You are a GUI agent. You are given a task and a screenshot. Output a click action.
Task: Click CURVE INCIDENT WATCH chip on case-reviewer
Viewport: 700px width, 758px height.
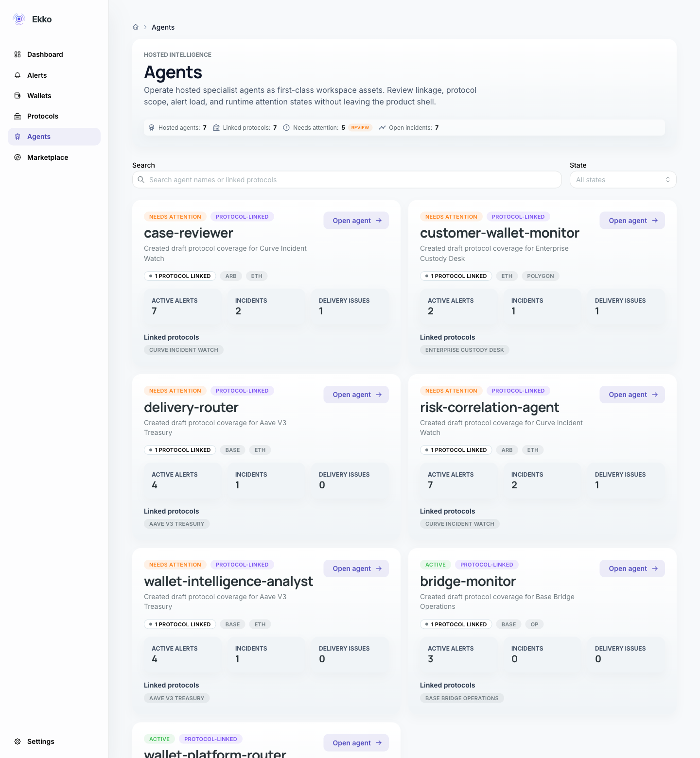(184, 350)
